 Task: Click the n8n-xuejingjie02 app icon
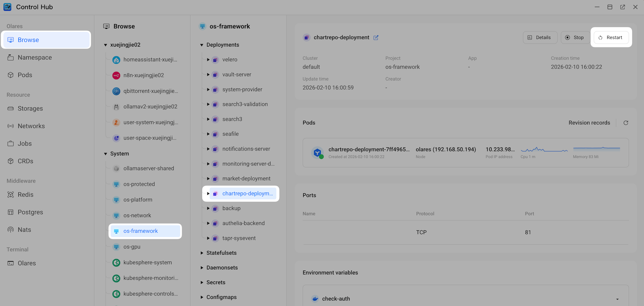[x=116, y=75]
